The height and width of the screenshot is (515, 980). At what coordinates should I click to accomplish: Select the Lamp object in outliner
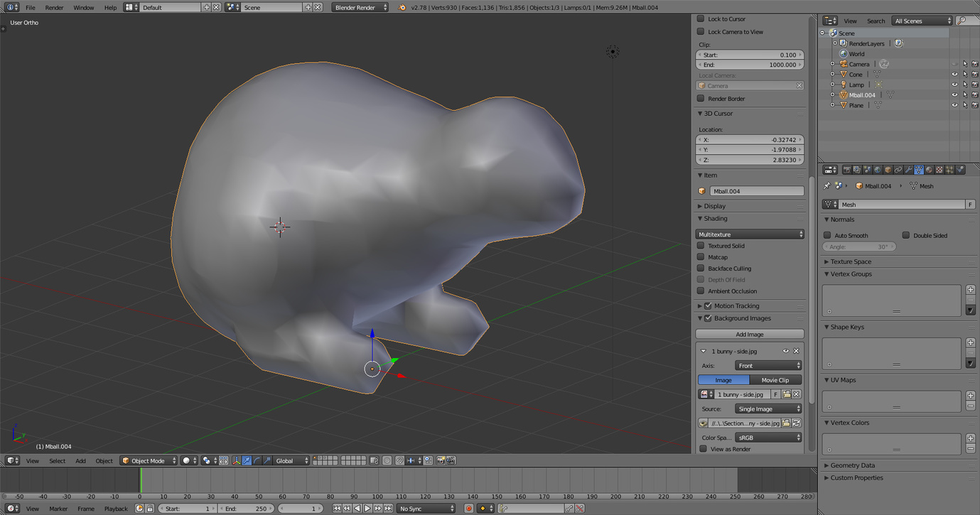pyautogui.click(x=856, y=85)
